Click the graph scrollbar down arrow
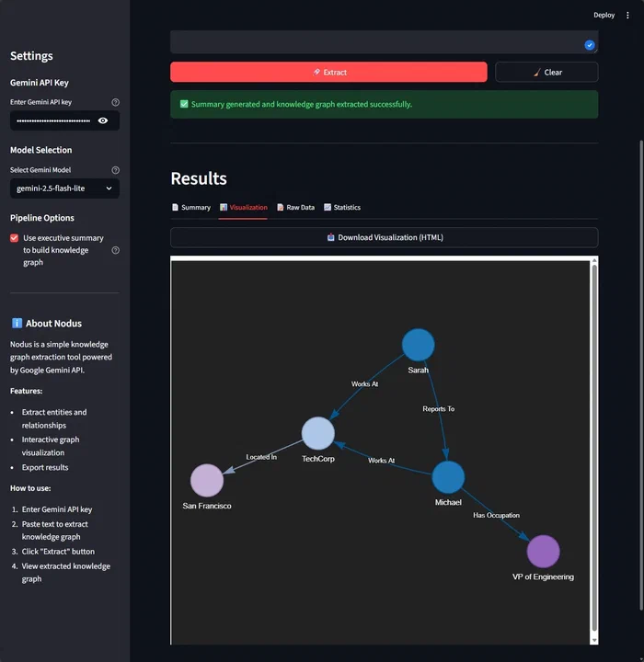The image size is (644, 662). (x=594, y=641)
